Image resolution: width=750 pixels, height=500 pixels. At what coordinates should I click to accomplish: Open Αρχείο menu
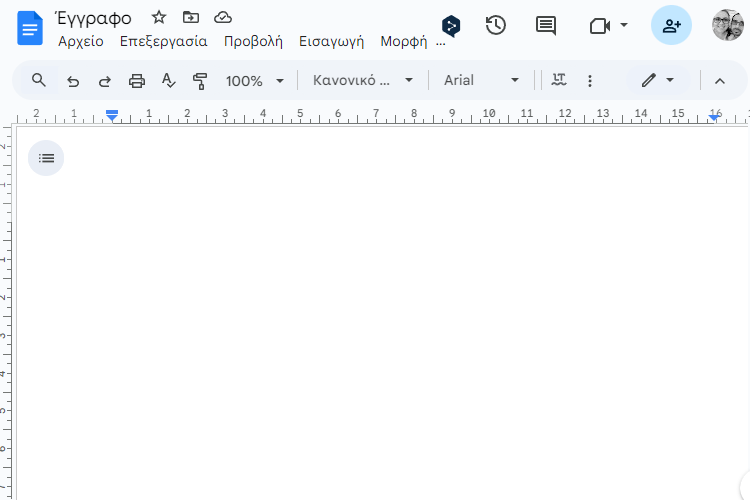tap(81, 42)
